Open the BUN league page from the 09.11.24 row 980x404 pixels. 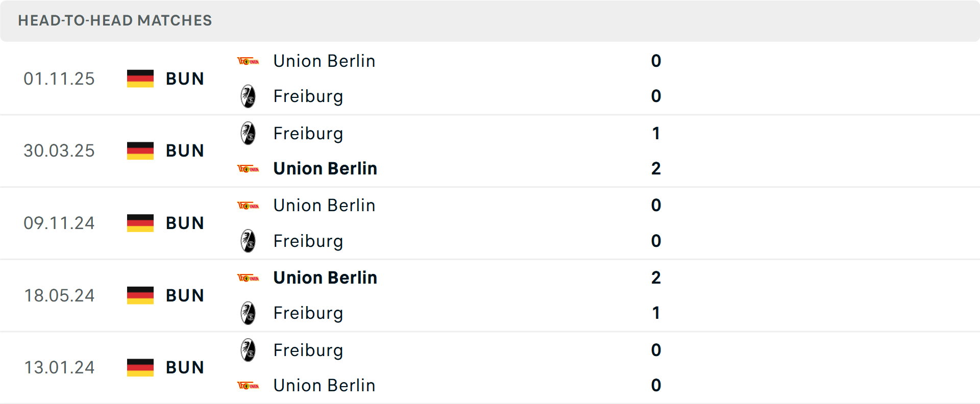[x=185, y=223]
